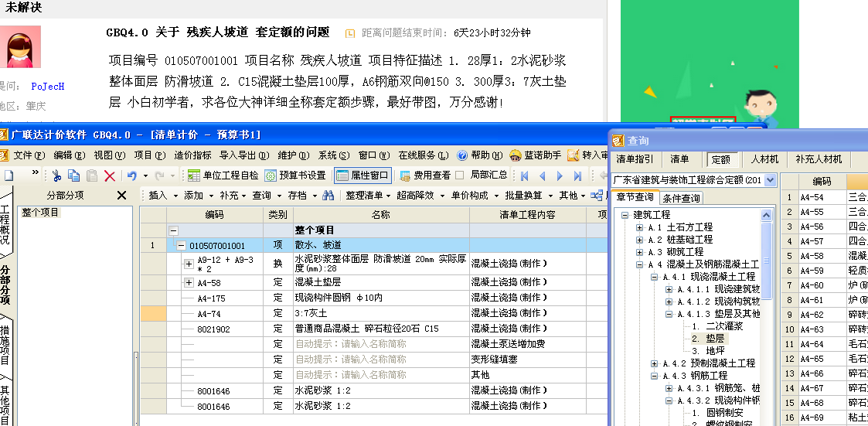Click tree scrollbar up arrow in 查询
Viewport: 868px width, 426px height.
(767, 216)
